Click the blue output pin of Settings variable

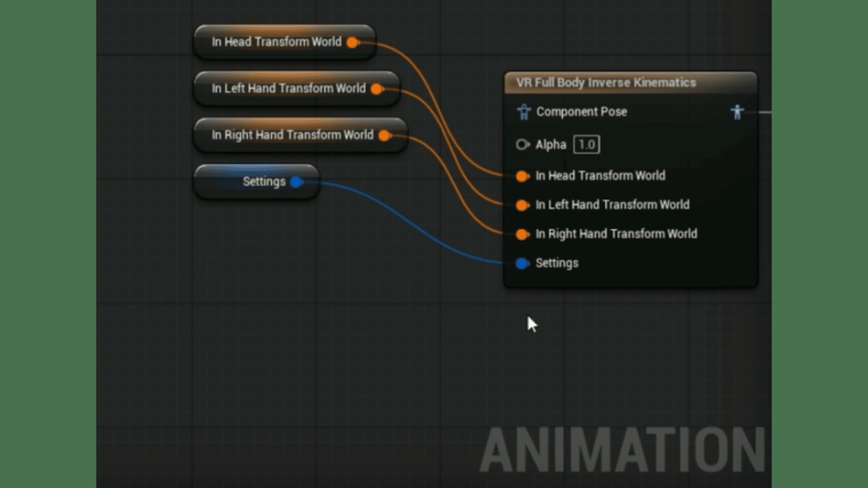tap(296, 182)
